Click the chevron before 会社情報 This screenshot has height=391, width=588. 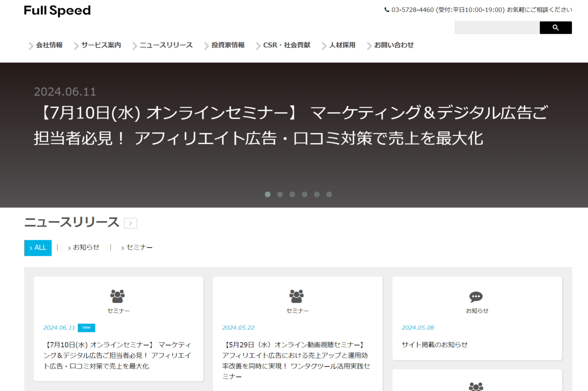click(x=31, y=45)
